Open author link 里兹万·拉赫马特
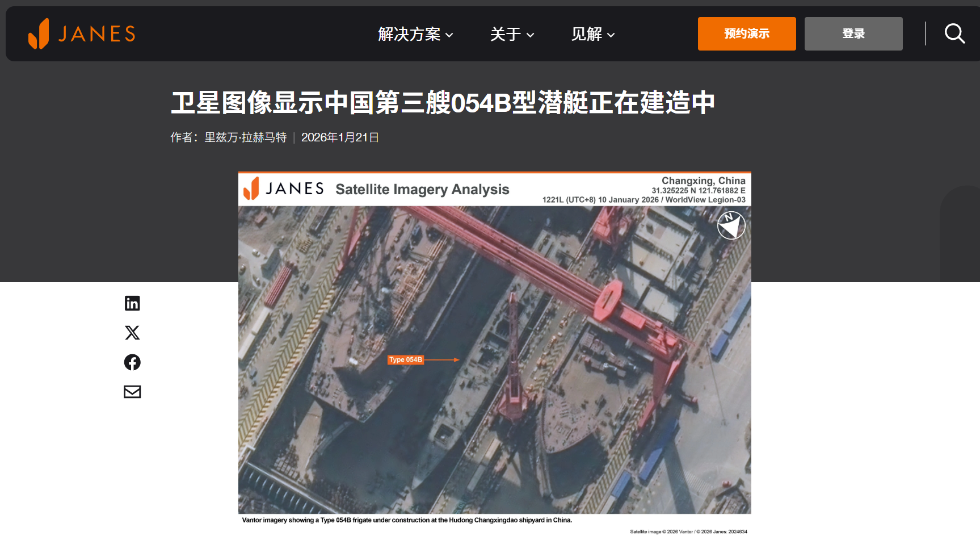The image size is (980, 536). coord(246,137)
